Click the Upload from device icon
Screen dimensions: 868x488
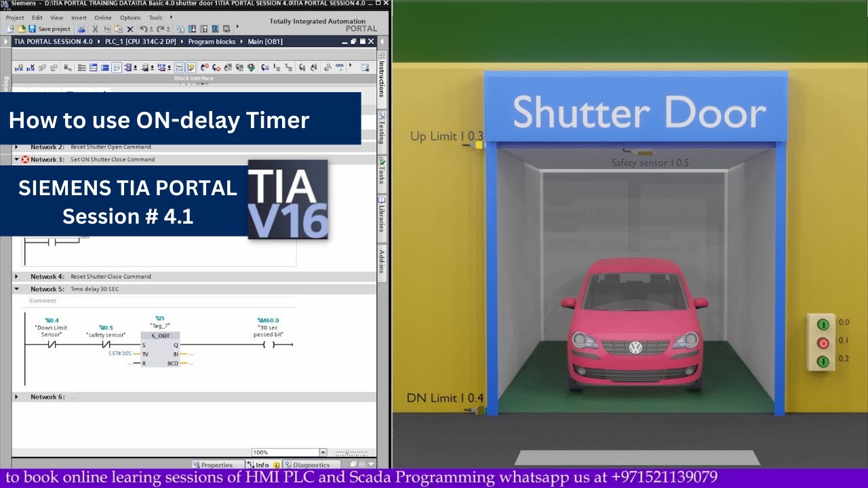(x=203, y=28)
